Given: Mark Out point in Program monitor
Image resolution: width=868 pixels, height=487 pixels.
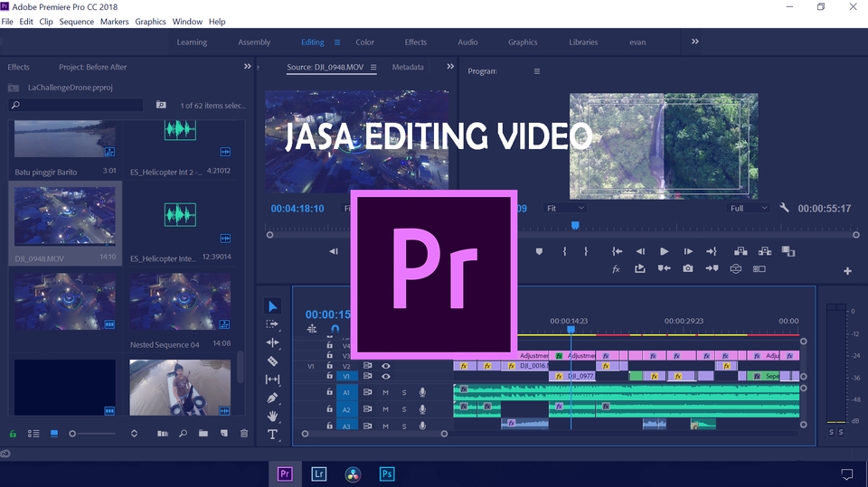Looking at the screenshot, I should [586, 251].
